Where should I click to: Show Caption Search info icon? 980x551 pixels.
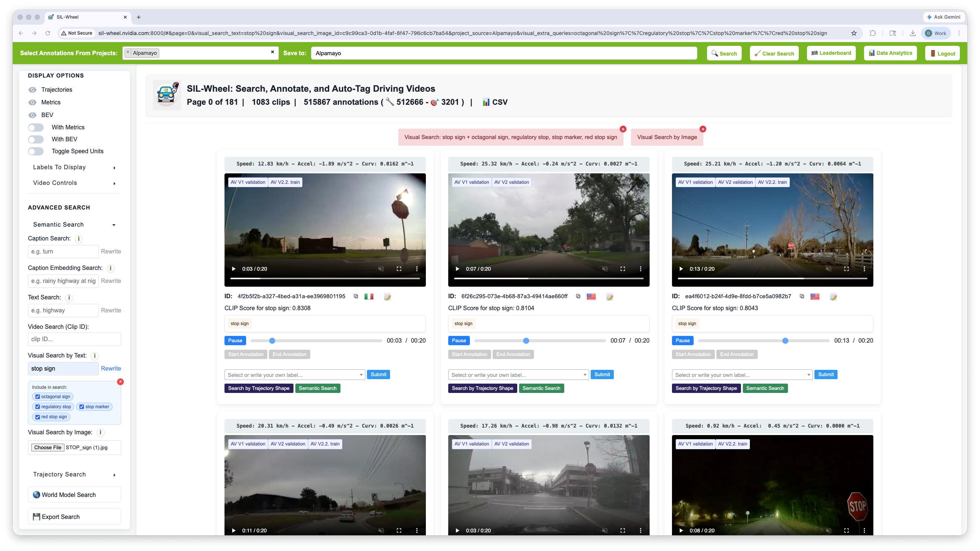pyautogui.click(x=79, y=239)
